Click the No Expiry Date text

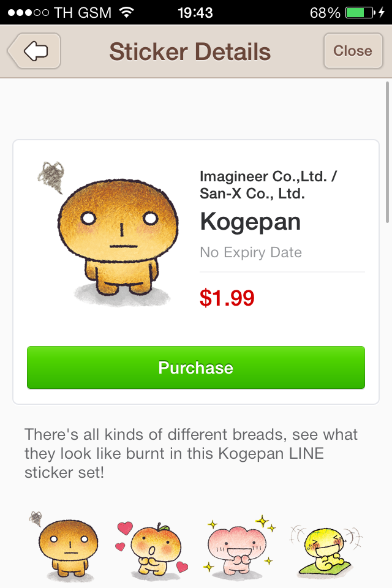251,252
